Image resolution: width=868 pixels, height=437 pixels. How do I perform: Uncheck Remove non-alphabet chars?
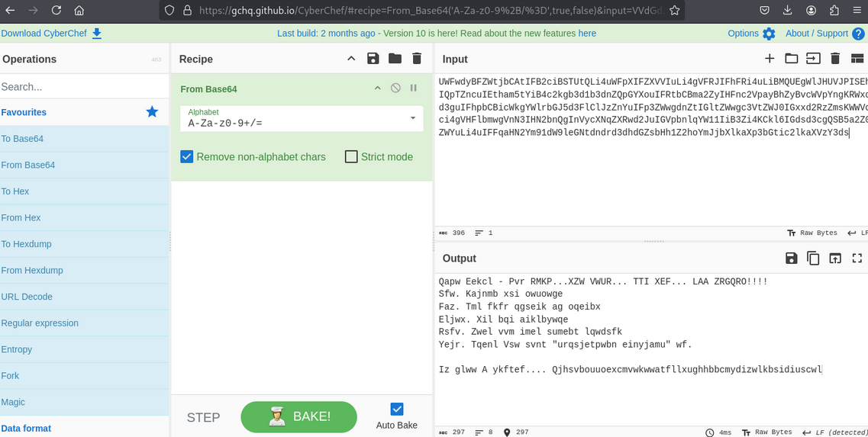click(187, 156)
